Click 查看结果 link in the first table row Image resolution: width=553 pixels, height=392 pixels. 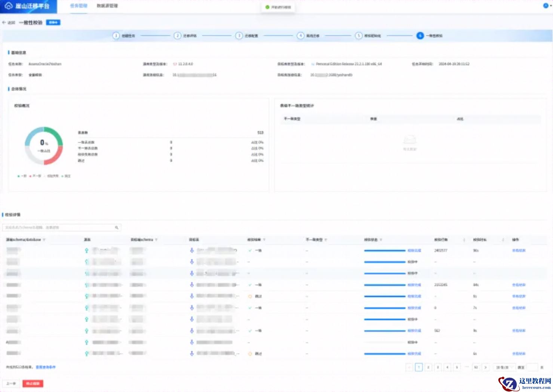click(x=519, y=251)
